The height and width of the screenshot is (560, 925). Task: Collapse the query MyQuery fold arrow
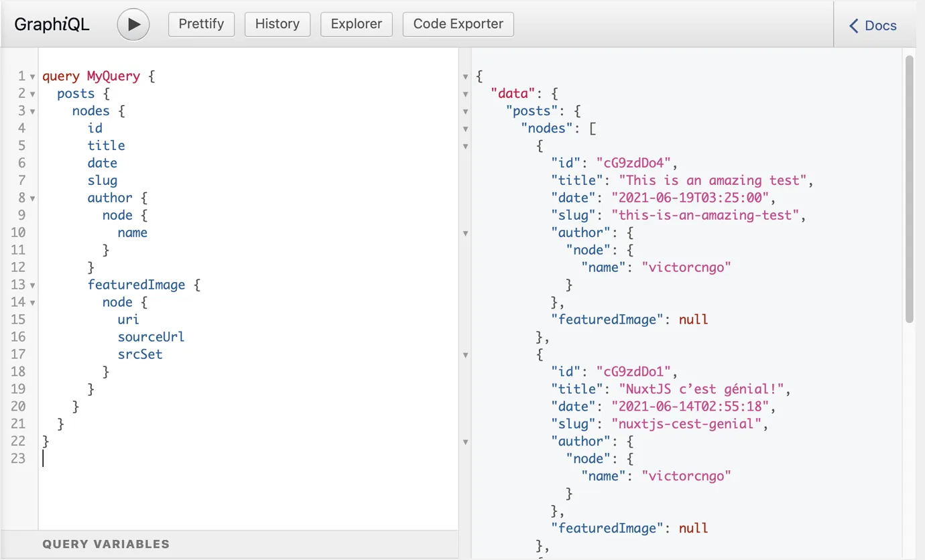32,76
